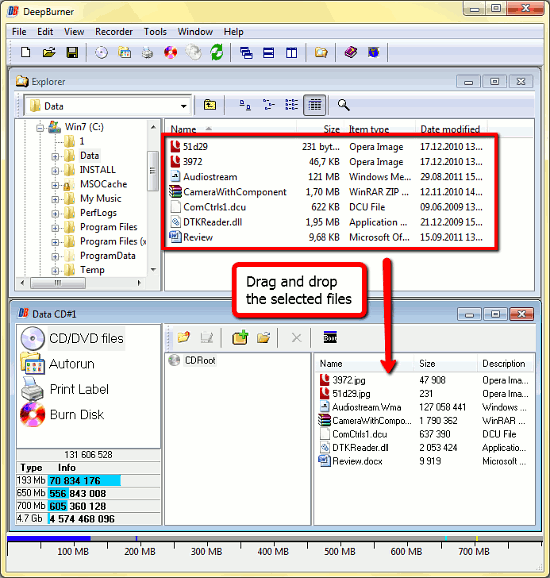
Task: Select Explorer details view button
Action: 314,105
